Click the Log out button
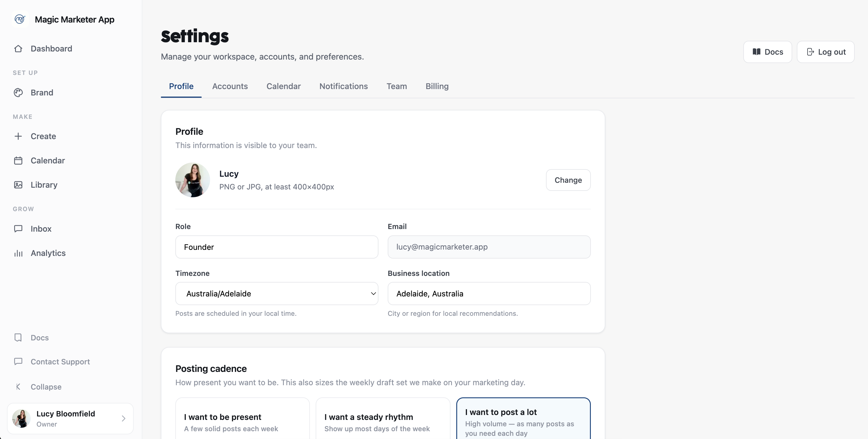The image size is (868, 439). click(x=825, y=52)
